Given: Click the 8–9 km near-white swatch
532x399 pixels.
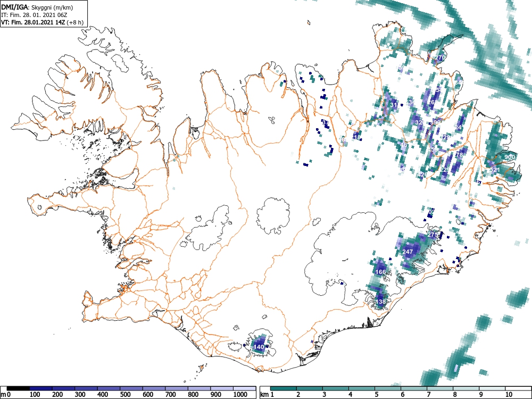Looking at the screenshot, I should [x=466, y=388].
